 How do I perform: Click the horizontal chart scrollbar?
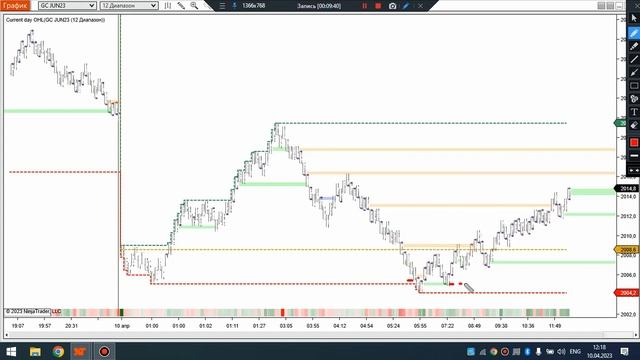[306, 334]
